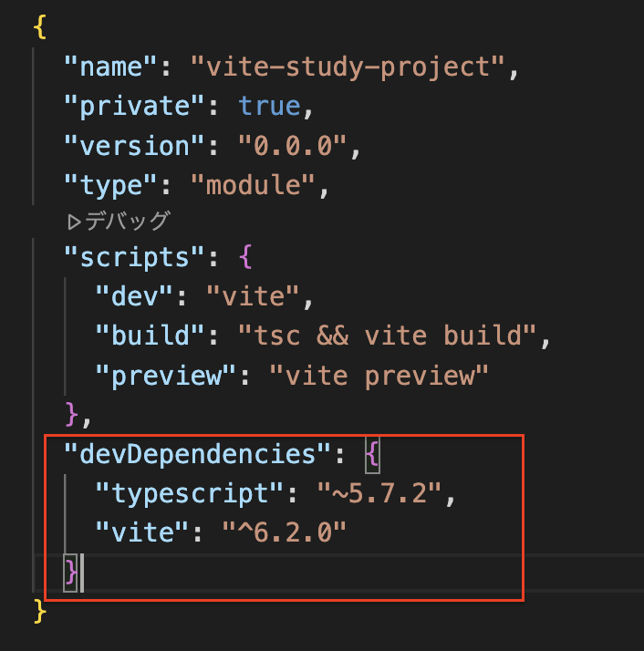Click the "typescript" dependency key
The width and height of the screenshot is (644, 651).
[190, 493]
